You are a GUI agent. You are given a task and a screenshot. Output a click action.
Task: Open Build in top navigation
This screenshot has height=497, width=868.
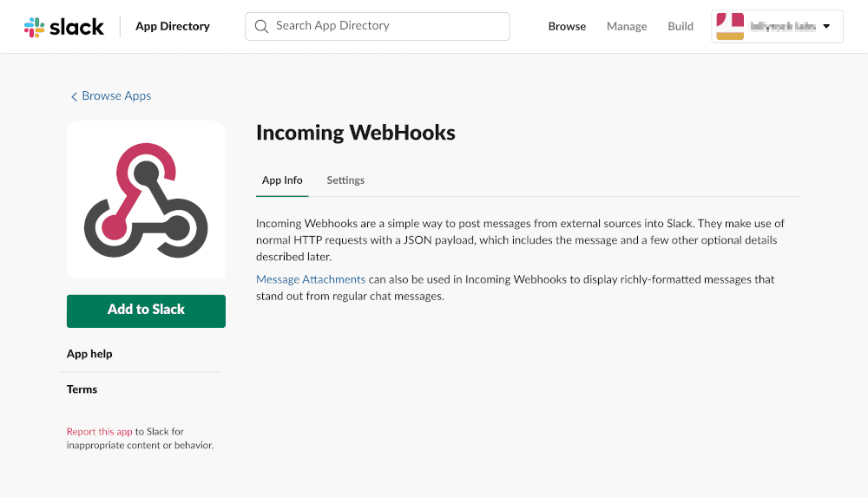(x=681, y=26)
